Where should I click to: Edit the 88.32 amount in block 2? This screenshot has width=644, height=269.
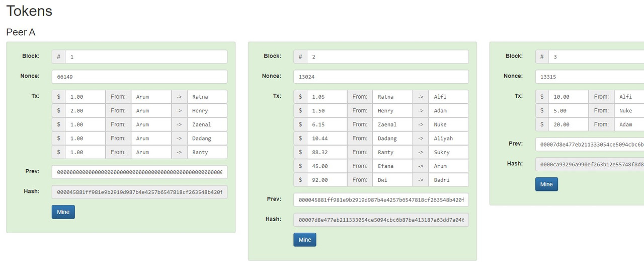click(327, 152)
